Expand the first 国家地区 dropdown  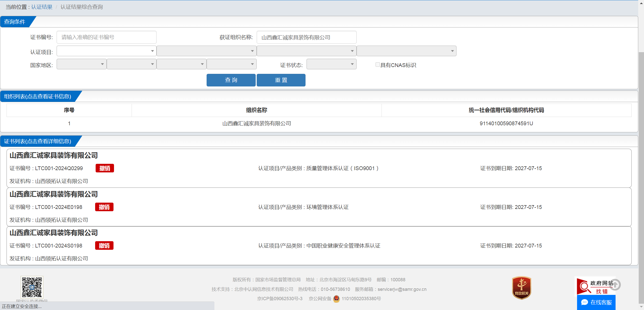pyautogui.click(x=81, y=64)
